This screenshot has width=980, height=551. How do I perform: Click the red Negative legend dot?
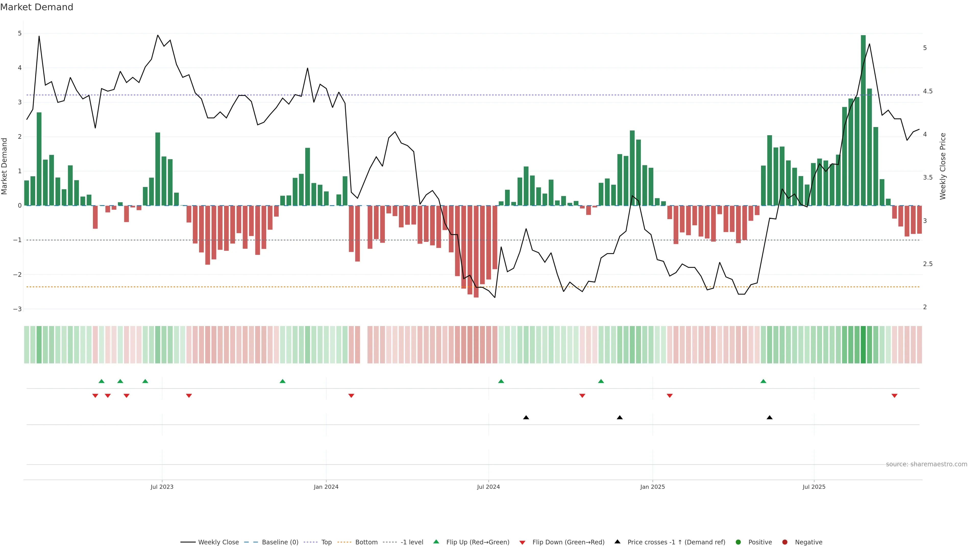point(785,542)
